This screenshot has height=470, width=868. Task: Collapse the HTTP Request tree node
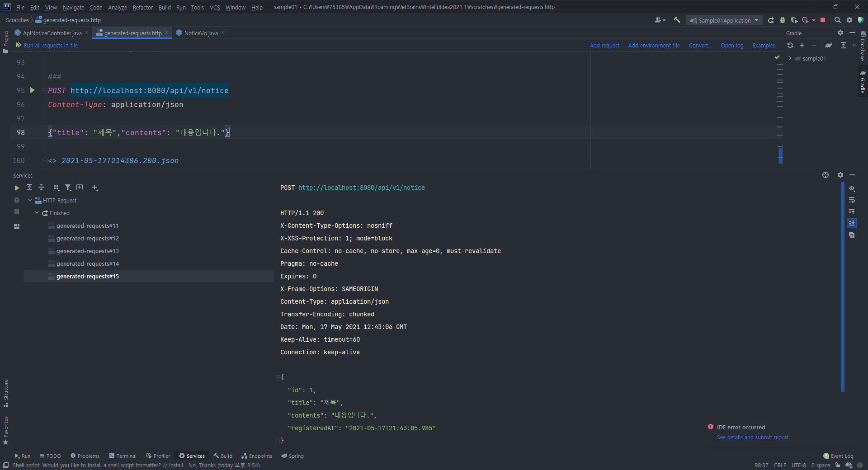pyautogui.click(x=30, y=200)
